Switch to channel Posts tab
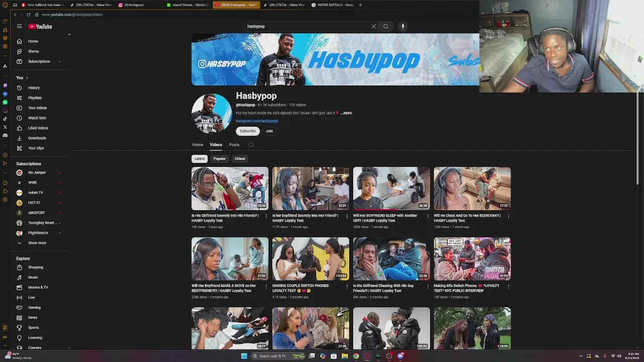Viewport: 644px width, 362px height. pyautogui.click(x=234, y=145)
